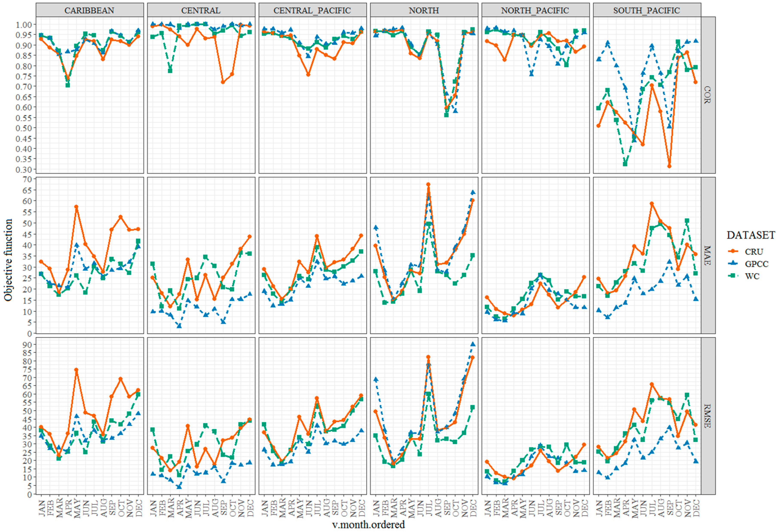This screenshot has height=532, width=778.
Task: Click CRU July peak in North MAE panel
Action: pyautogui.click(x=428, y=184)
